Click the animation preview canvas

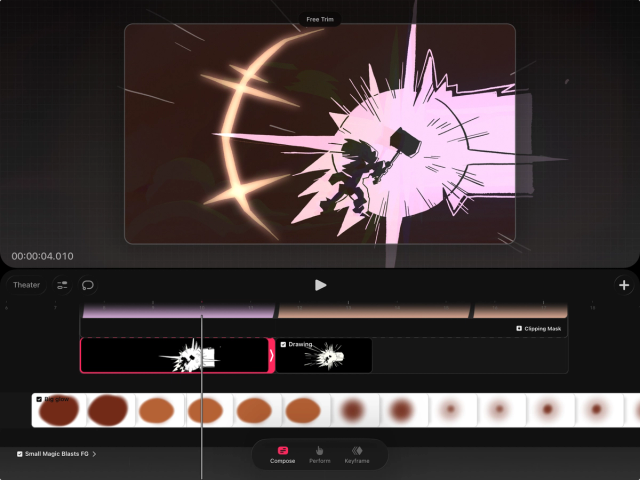pos(320,133)
